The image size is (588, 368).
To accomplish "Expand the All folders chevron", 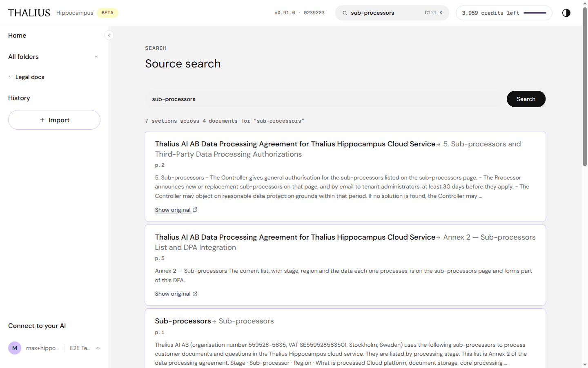I will (x=96, y=56).
